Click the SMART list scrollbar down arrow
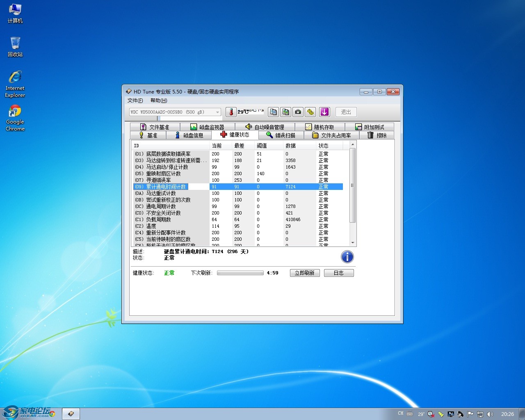The height and width of the screenshot is (420, 525). click(352, 243)
